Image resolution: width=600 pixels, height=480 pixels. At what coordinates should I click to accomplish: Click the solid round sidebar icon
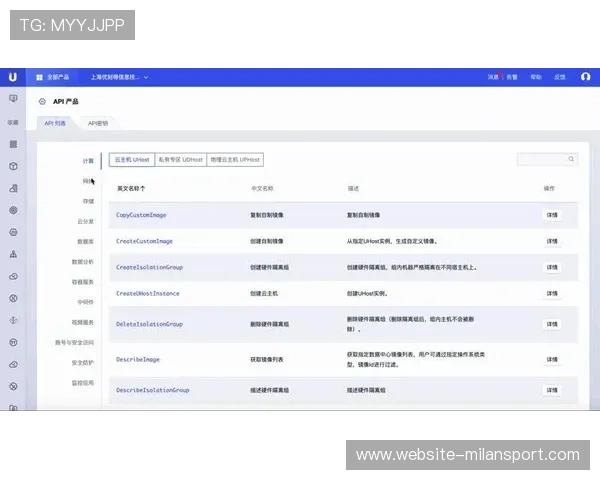coord(13,210)
